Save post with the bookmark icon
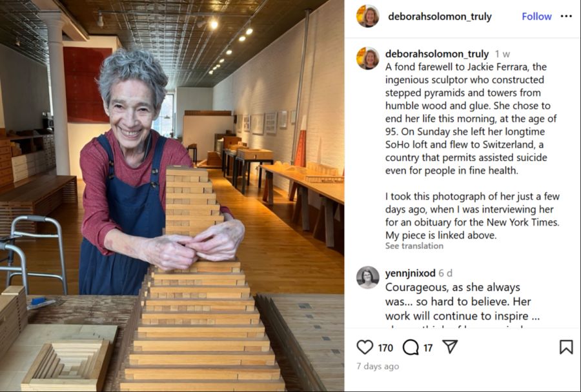This screenshot has width=581, height=392. point(566,348)
